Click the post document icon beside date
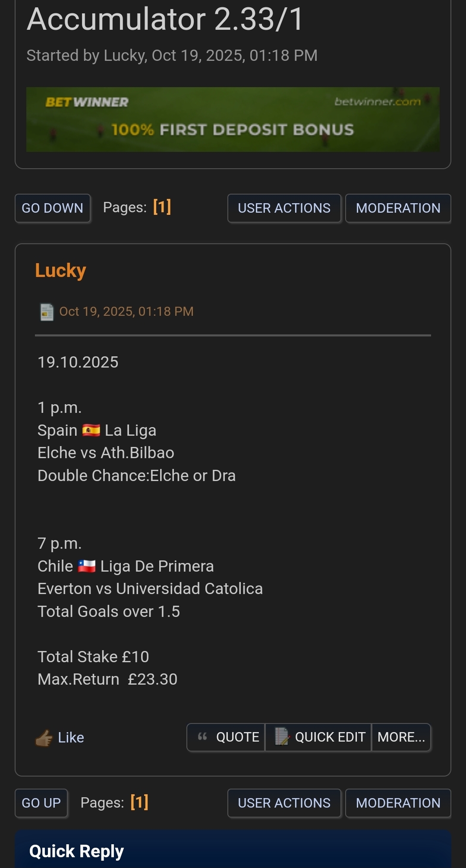This screenshot has height=868, width=466. (x=47, y=312)
